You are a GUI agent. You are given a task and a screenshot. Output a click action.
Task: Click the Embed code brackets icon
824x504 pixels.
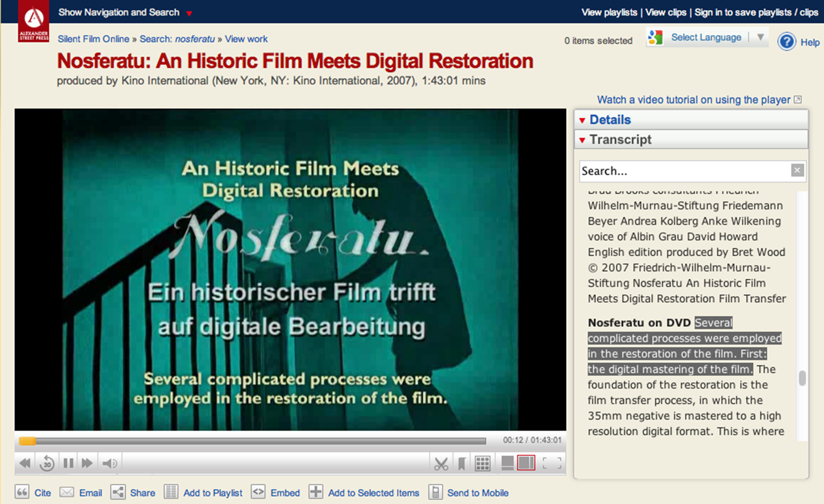point(258,492)
